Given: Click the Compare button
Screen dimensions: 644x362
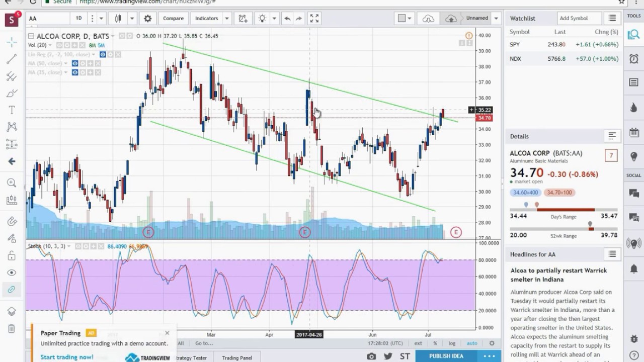Looking at the screenshot, I should click(x=173, y=19).
